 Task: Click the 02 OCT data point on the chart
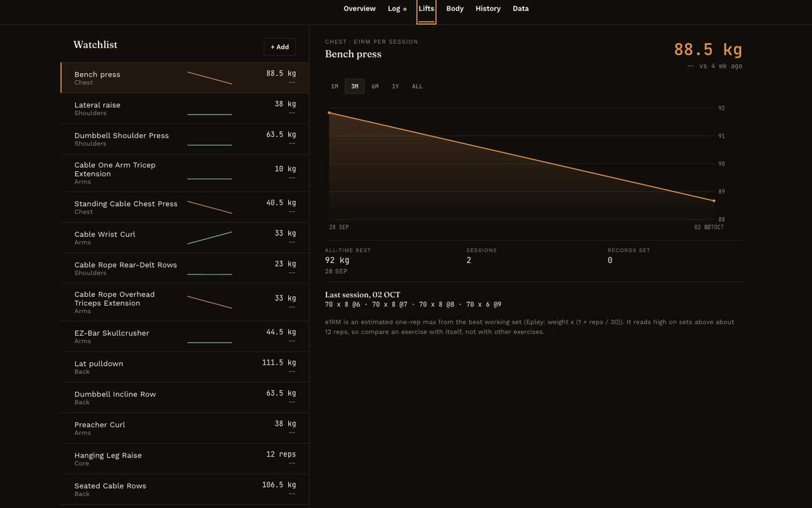click(714, 201)
